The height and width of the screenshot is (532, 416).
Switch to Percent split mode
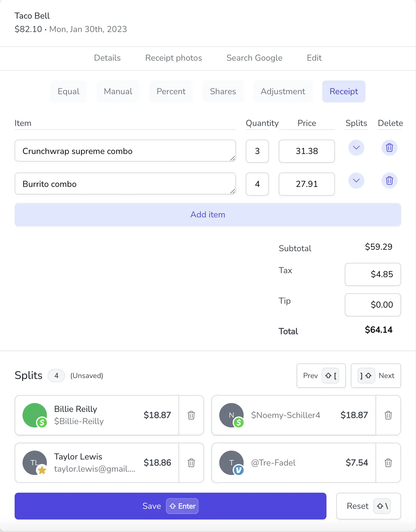[171, 91]
